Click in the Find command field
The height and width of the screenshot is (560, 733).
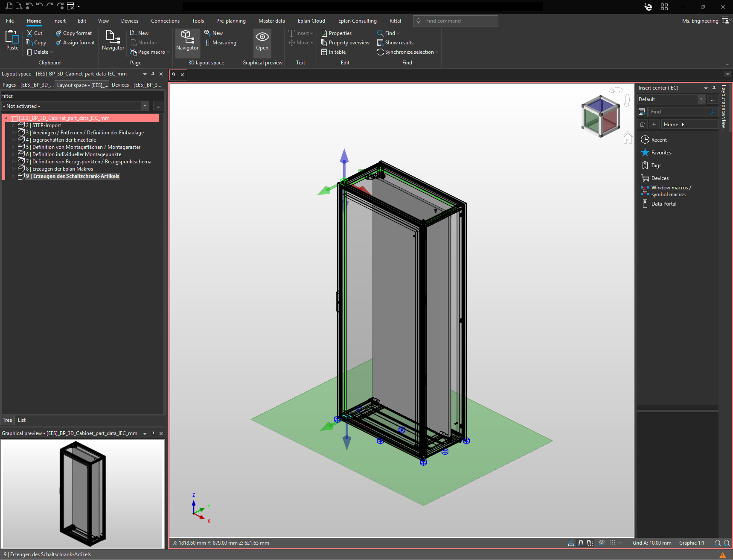pyautogui.click(x=456, y=21)
